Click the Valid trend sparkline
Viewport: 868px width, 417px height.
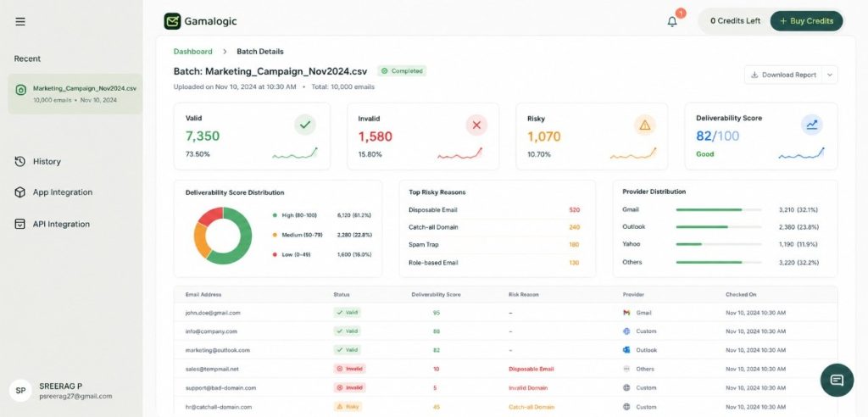[295, 154]
